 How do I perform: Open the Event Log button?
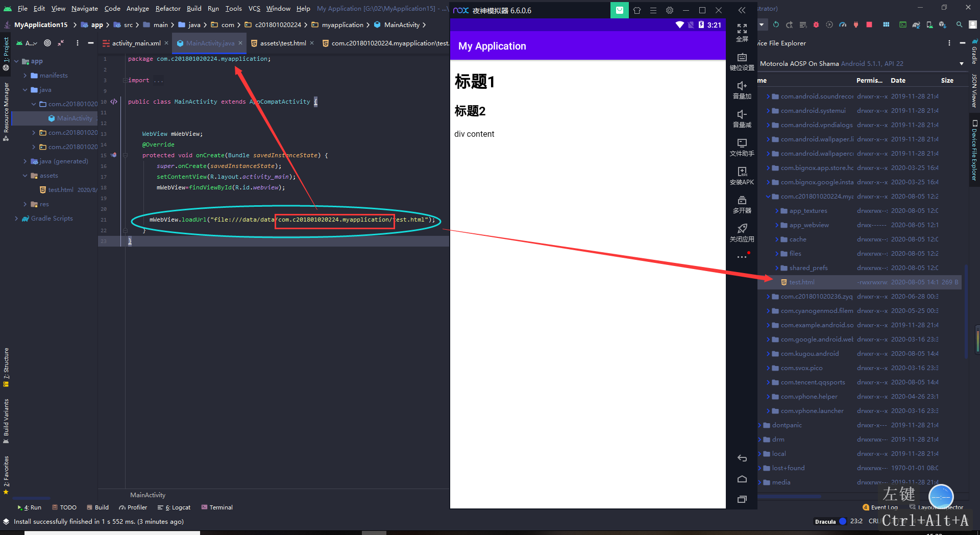coord(880,507)
